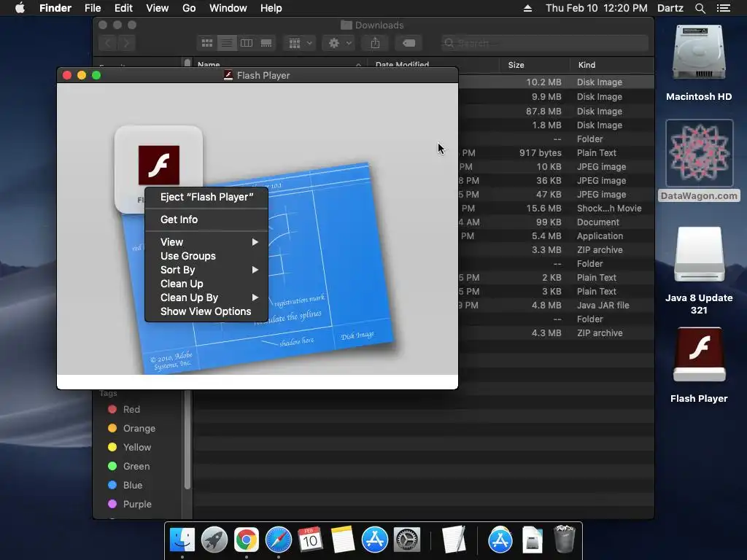
Task: Switch Downloads window to icon view
Action: tap(207, 43)
